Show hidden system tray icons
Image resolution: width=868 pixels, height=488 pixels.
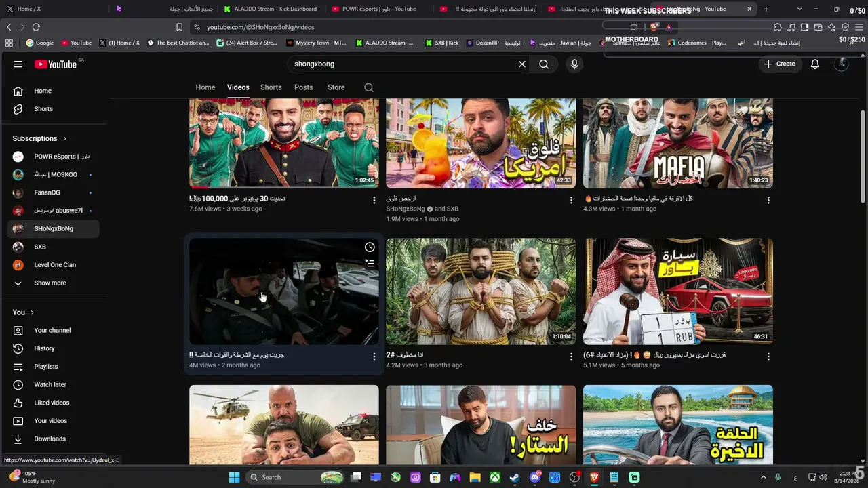point(763,477)
